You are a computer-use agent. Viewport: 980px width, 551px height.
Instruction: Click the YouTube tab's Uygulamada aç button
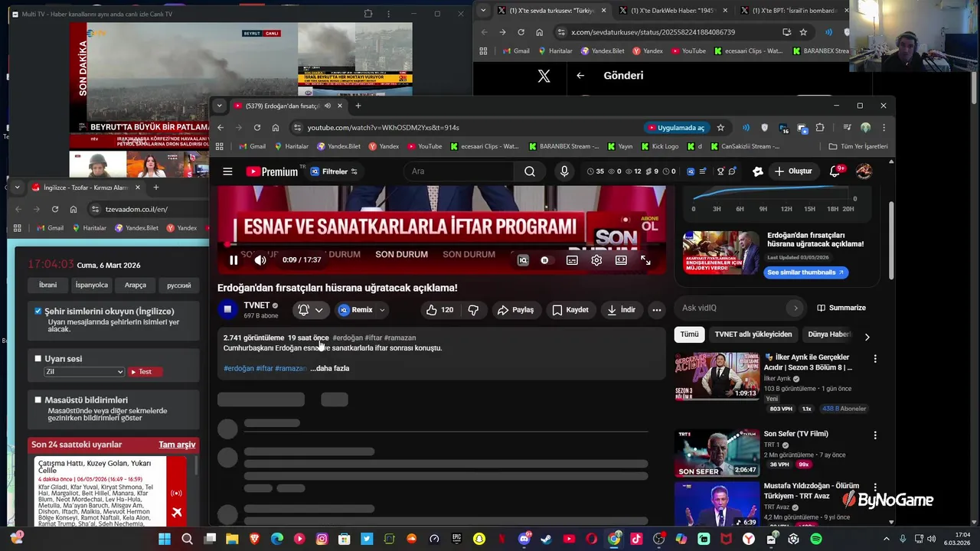coord(676,128)
